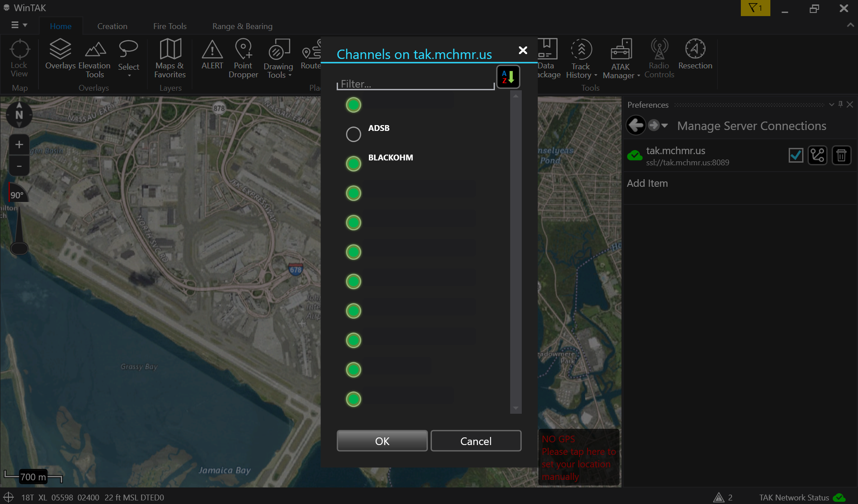Click Add Item in server connections
The width and height of the screenshot is (858, 504).
click(647, 183)
